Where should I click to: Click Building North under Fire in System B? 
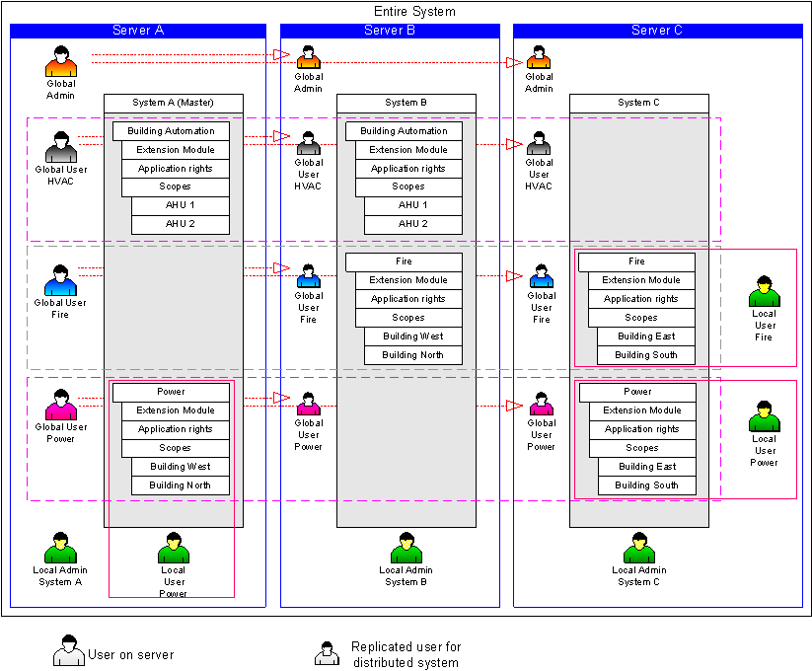[x=412, y=355]
